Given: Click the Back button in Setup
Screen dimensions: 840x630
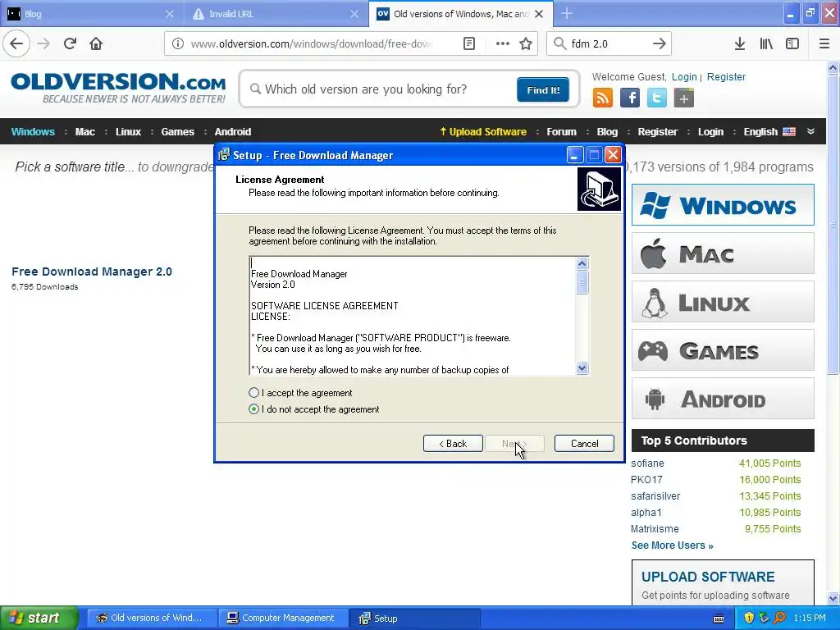Looking at the screenshot, I should tap(453, 444).
